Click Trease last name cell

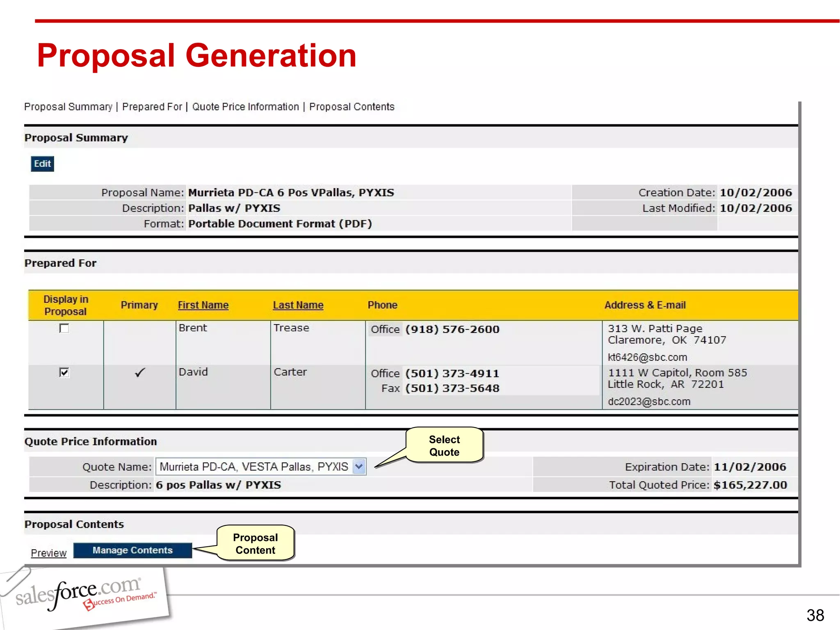pyautogui.click(x=291, y=328)
